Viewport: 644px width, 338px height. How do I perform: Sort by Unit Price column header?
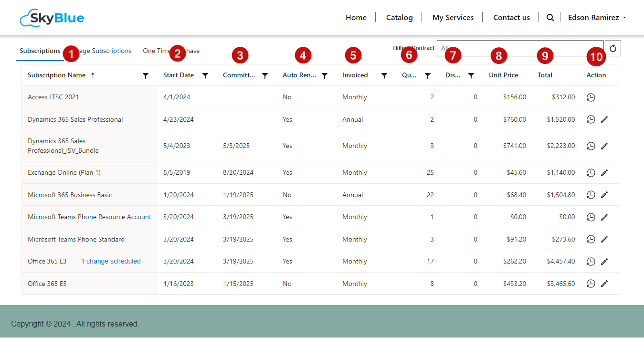(x=503, y=75)
